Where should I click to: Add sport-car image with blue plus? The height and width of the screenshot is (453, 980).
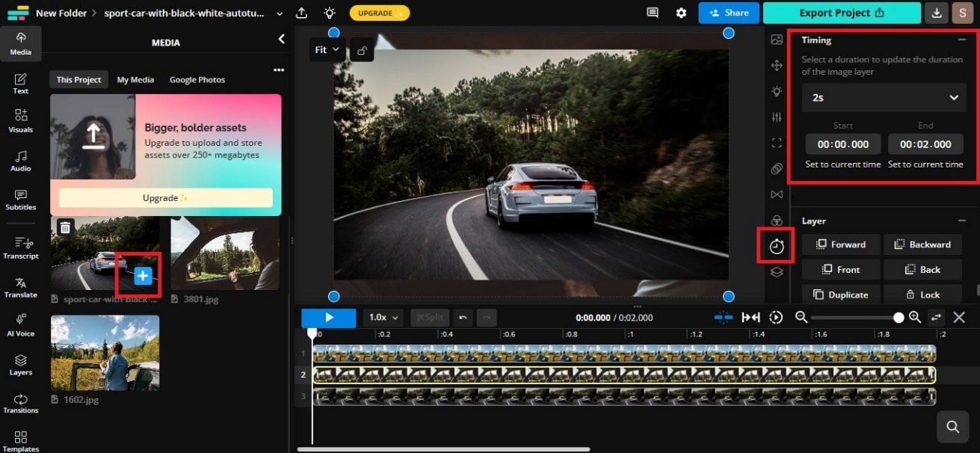click(144, 276)
